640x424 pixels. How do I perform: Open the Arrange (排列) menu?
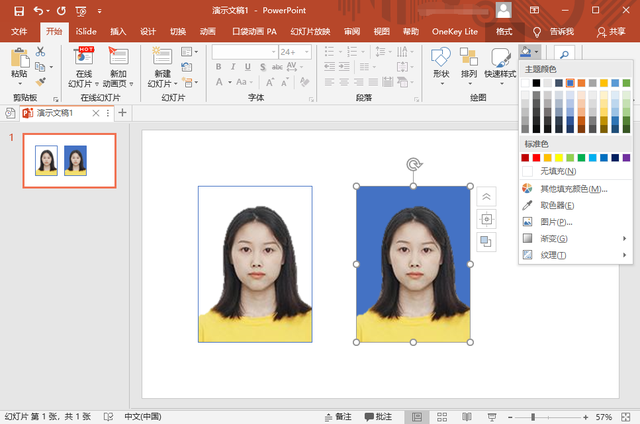click(x=469, y=67)
